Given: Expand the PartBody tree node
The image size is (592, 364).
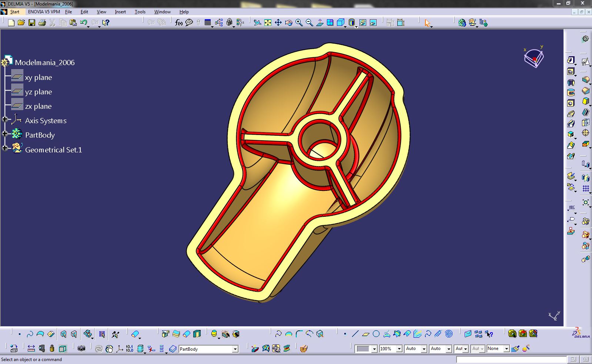Looking at the screenshot, I should 5,134.
